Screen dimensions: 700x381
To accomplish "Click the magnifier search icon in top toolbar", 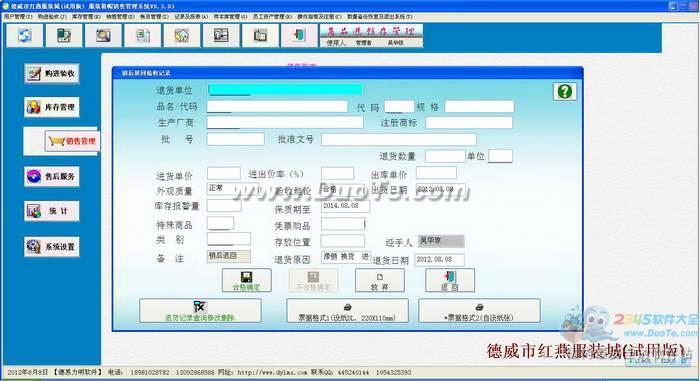I will click(103, 35).
